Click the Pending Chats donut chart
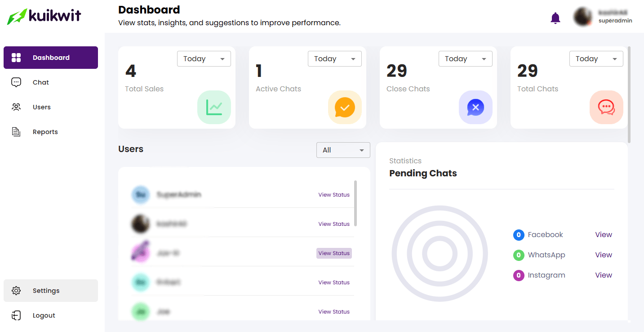 click(x=440, y=254)
